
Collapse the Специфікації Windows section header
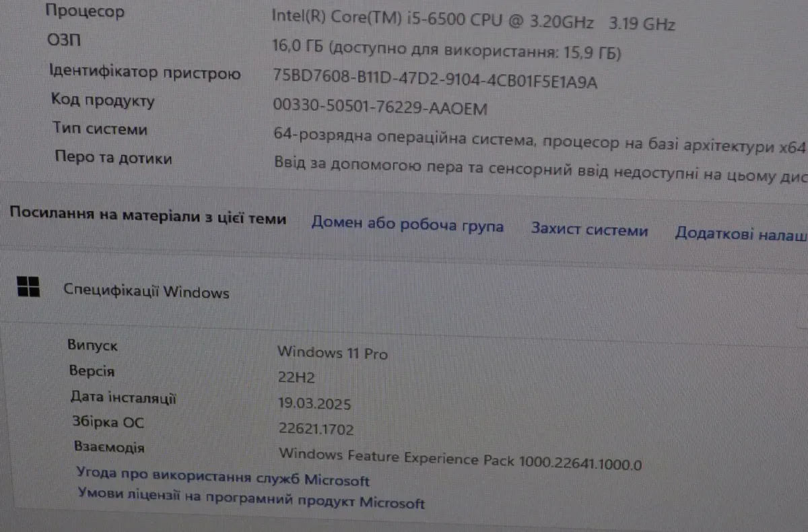click(x=404, y=291)
